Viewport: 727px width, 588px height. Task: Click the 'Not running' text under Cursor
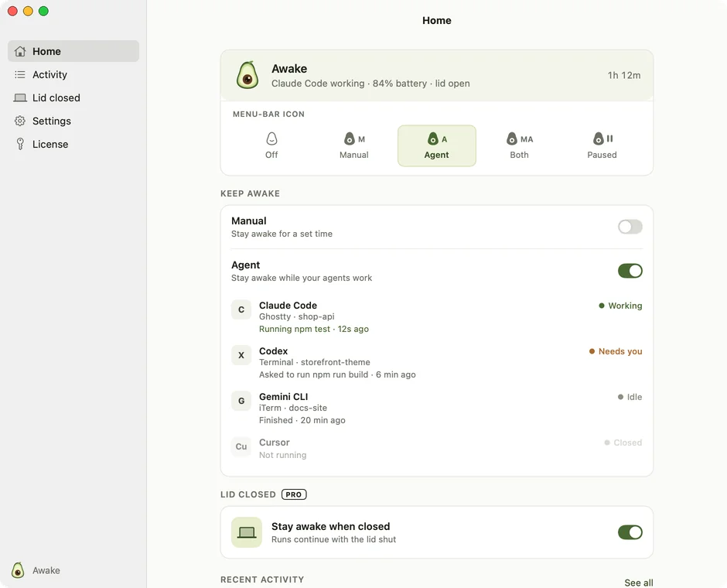point(283,455)
